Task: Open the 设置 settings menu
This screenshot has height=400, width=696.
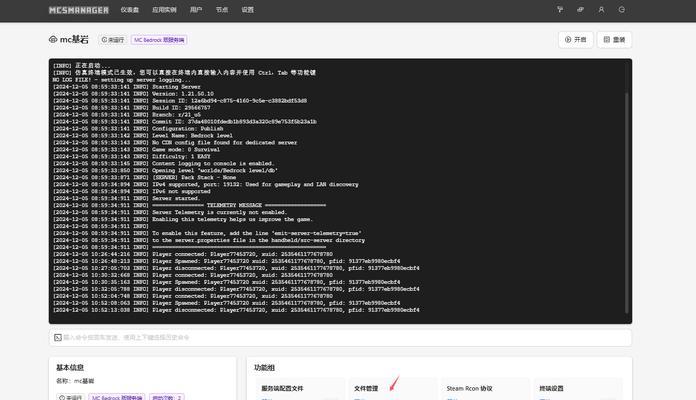Action: [x=247, y=10]
